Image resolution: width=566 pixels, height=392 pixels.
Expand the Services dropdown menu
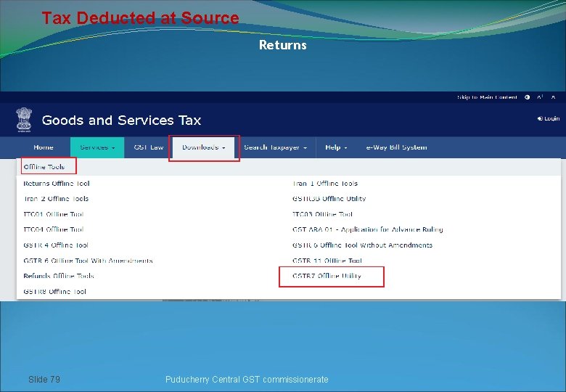pyautogui.click(x=97, y=147)
